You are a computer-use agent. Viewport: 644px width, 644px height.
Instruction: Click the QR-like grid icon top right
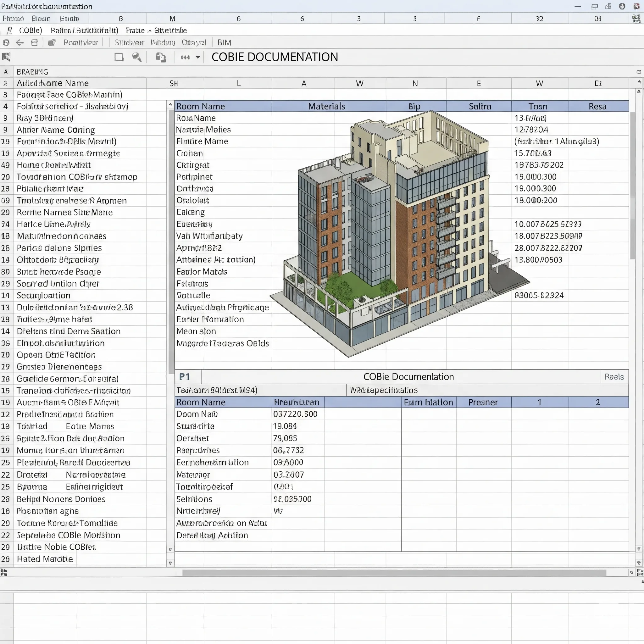tap(636, 19)
